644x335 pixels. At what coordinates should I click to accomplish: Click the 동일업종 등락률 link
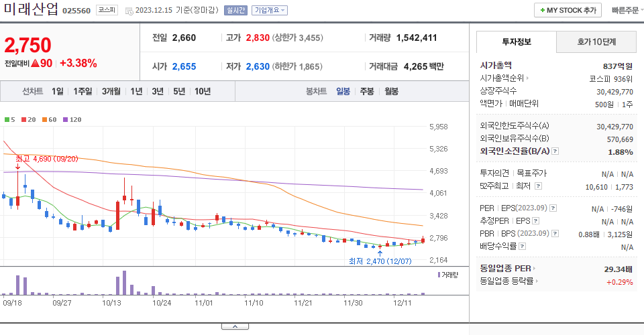tap(507, 281)
